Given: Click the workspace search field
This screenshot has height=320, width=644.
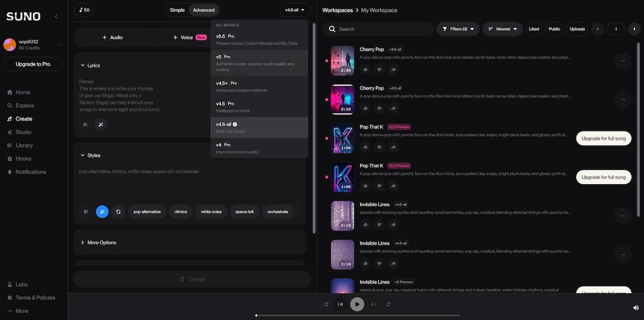Looking at the screenshot, I should (378, 29).
